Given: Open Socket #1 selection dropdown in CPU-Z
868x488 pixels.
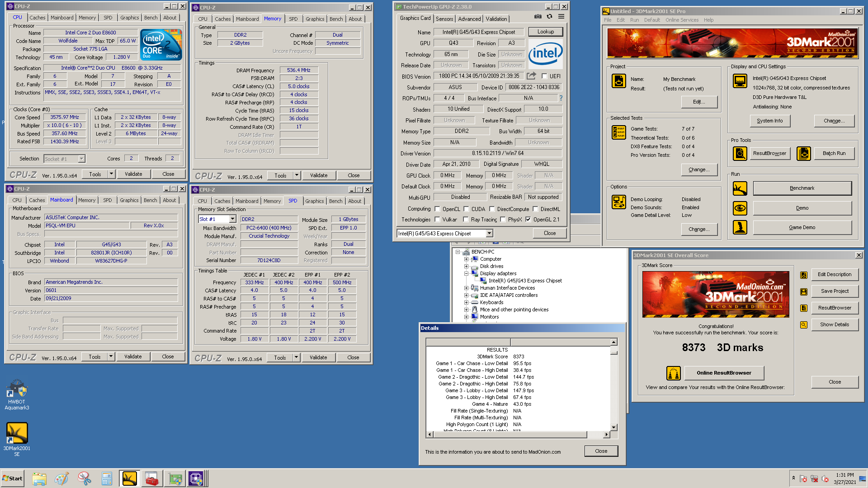Looking at the screenshot, I should tap(81, 159).
